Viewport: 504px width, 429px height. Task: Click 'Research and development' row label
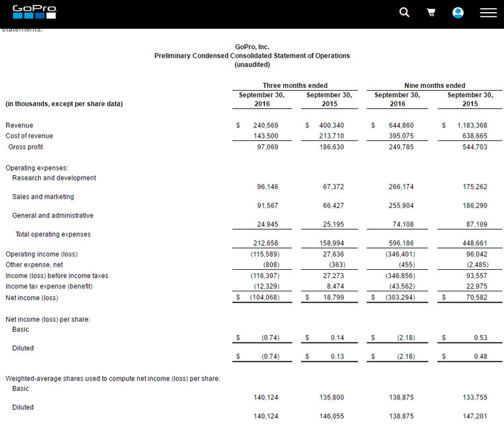(54, 178)
